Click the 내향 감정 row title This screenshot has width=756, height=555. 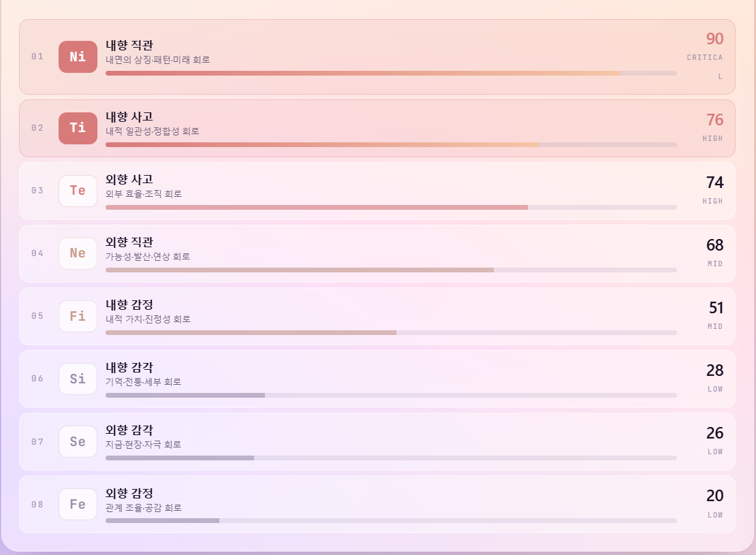[129, 305]
